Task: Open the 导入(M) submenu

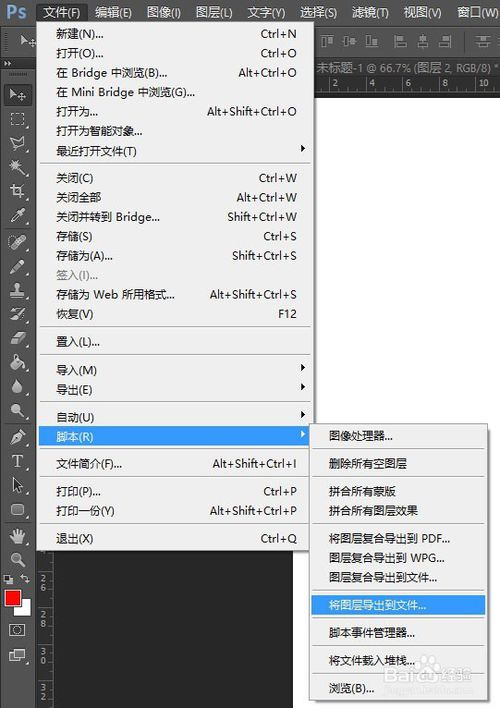Action: 175,370
